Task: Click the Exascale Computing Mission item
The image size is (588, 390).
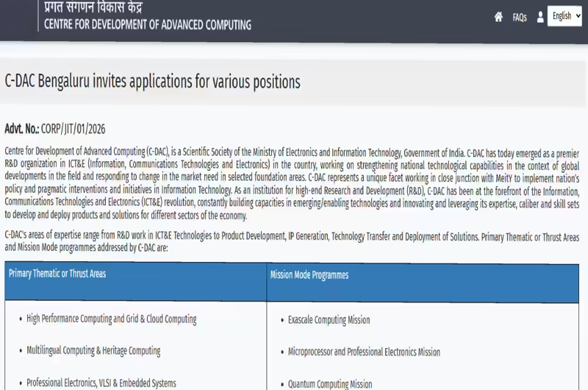Action: tap(329, 320)
